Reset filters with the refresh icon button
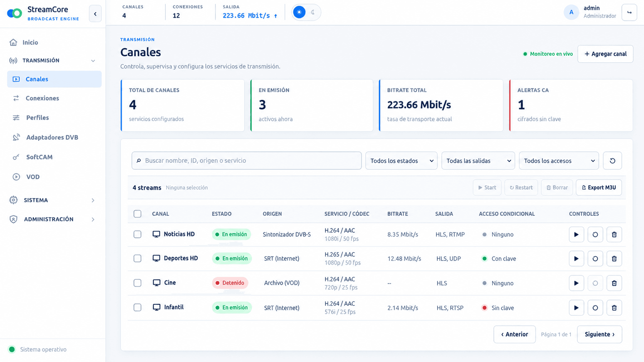This screenshot has width=644, height=362. (612, 161)
